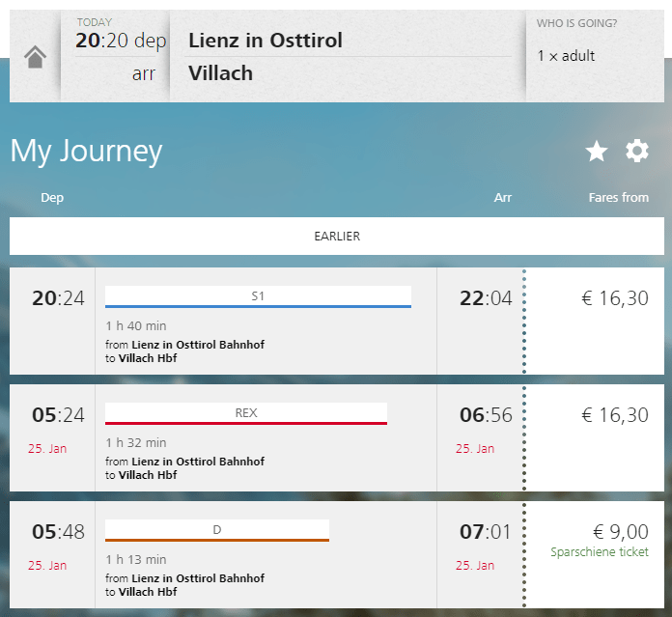The image size is (672, 617).
Task: Click the blue S1 train bar
Action: click(x=258, y=297)
